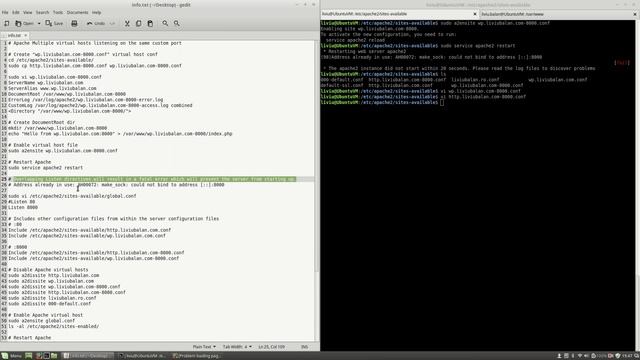The image size is (640, 360).
Task: Click the line 'sudo a2ensite global.conf' in gedit
Action: click(41, 321)
